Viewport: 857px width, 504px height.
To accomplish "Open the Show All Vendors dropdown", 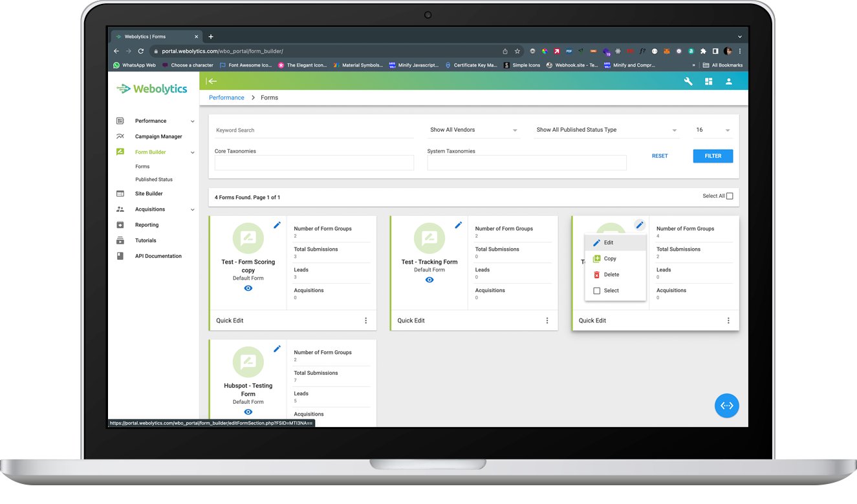I will (x=473, y=130).
